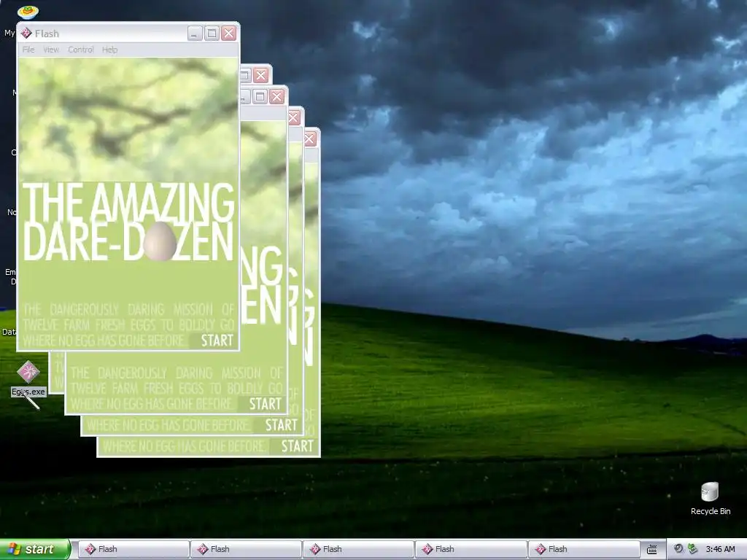Open the Help menu in front Flash window
This screenshot has width=747, height=560.
click(109, 50)
